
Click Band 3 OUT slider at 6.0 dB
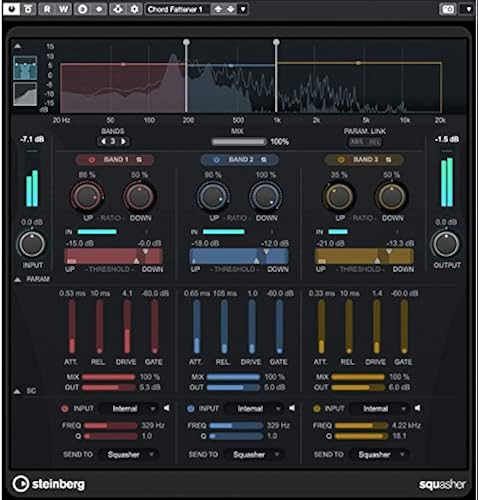pyautogui.click(x=358, y=388)
